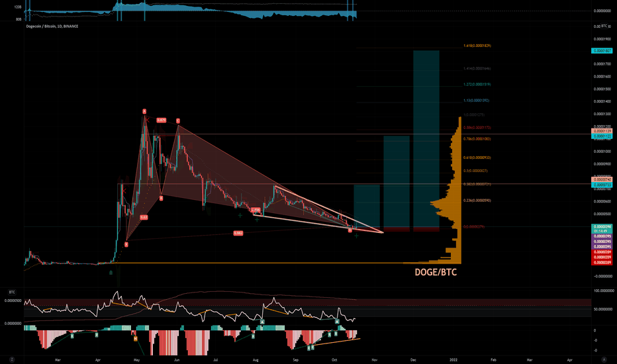Click the 0.00001600 price scale value

pos(602,76)
